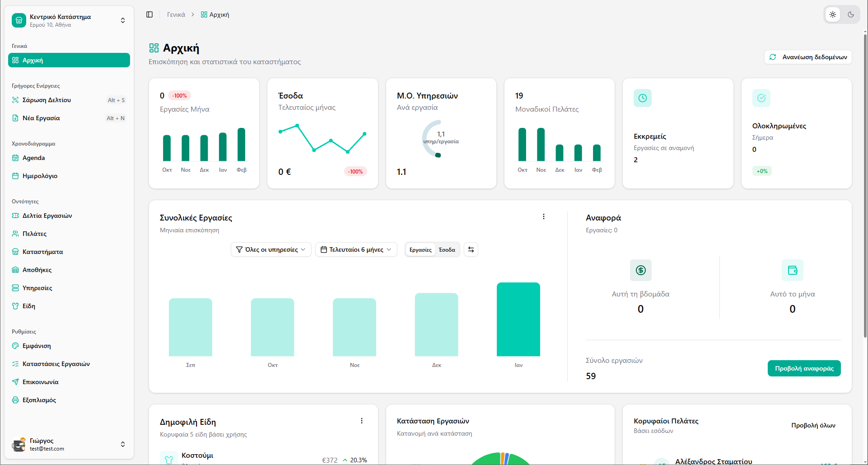Click the Εμφάνιση palette icon
The width and height of the screenshot is (868, 465).
pyautogui.click(x=15, y=346)
